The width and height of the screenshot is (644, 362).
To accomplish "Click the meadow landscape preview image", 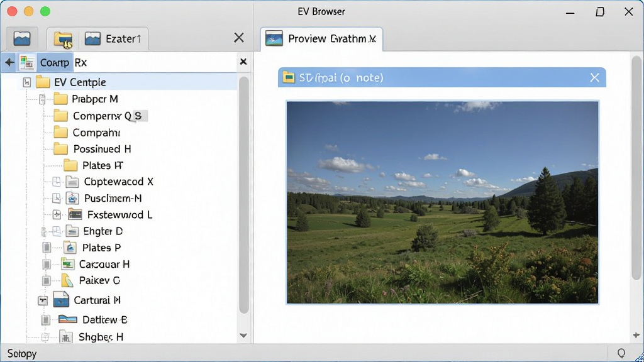I will (x=442, y=202).
